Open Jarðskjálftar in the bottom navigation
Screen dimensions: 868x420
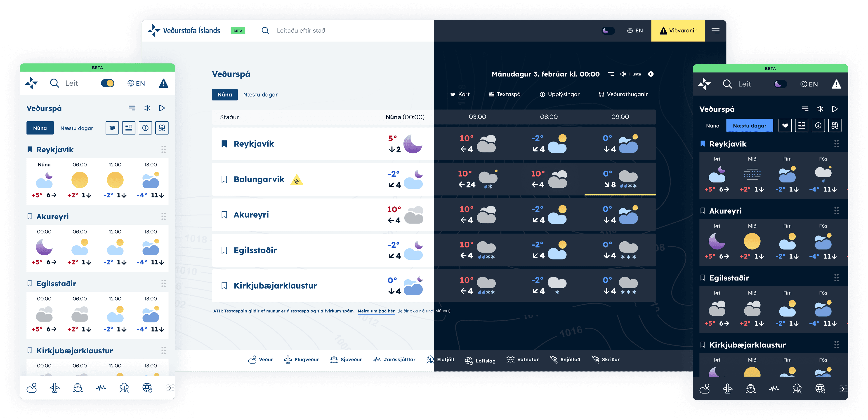pos(394,359)
